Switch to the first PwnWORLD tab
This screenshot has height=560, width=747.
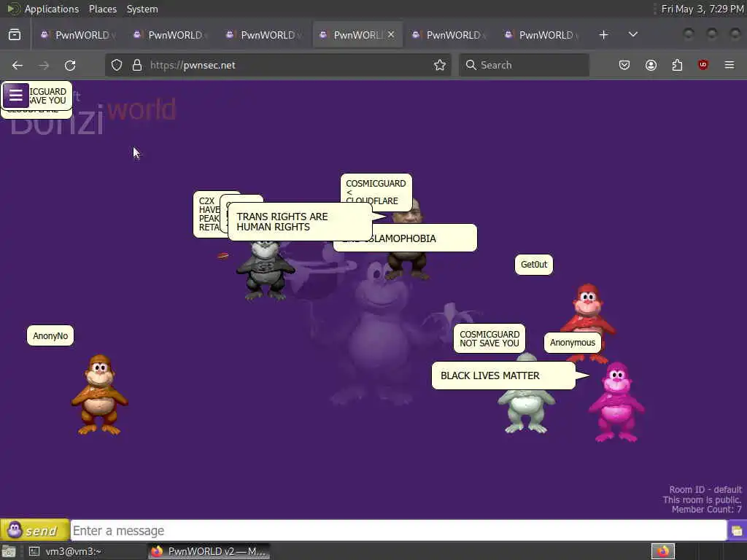[79, 35]
